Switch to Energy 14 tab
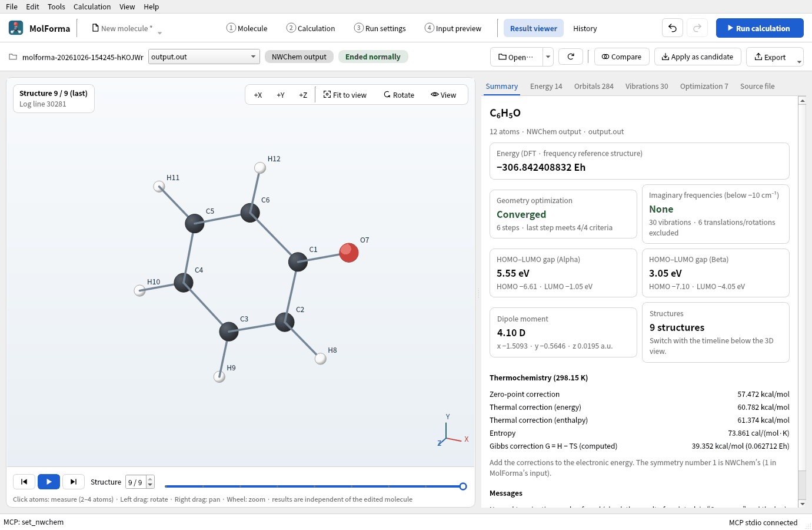Screen dimensions: 812x530 [546, 86]
